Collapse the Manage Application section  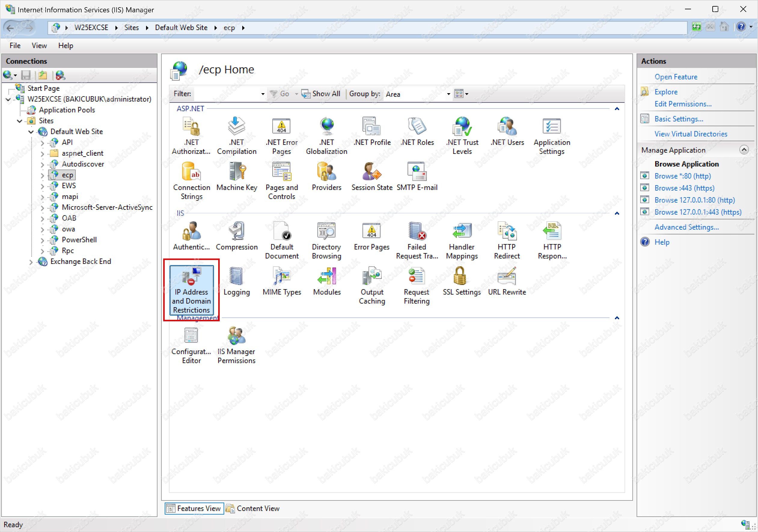(744, 150)
